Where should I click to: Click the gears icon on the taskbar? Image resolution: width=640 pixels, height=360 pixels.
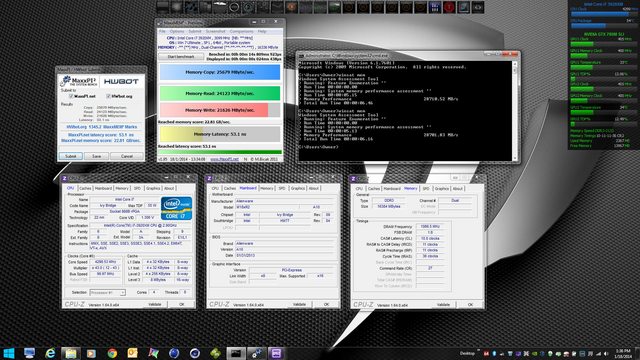[256, 353]
